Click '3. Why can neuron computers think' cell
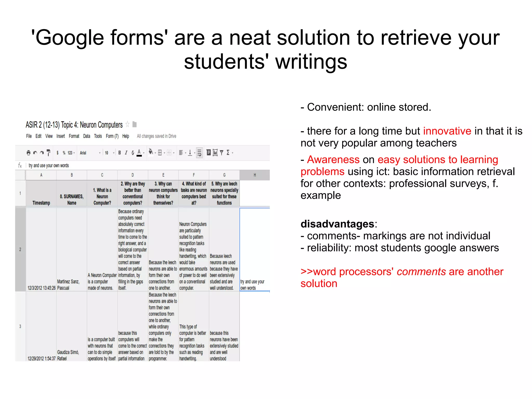 163,193
